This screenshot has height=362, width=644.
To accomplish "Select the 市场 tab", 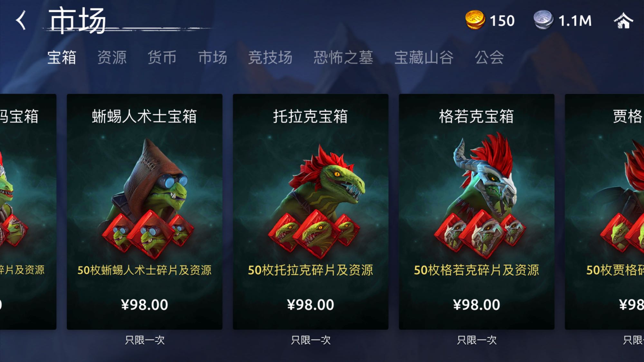I will click(213, 58).
